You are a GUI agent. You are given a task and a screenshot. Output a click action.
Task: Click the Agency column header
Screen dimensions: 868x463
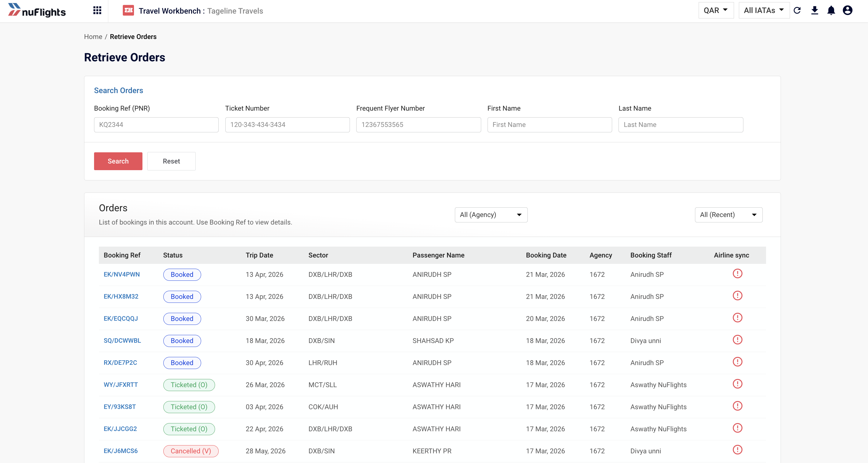600,255
